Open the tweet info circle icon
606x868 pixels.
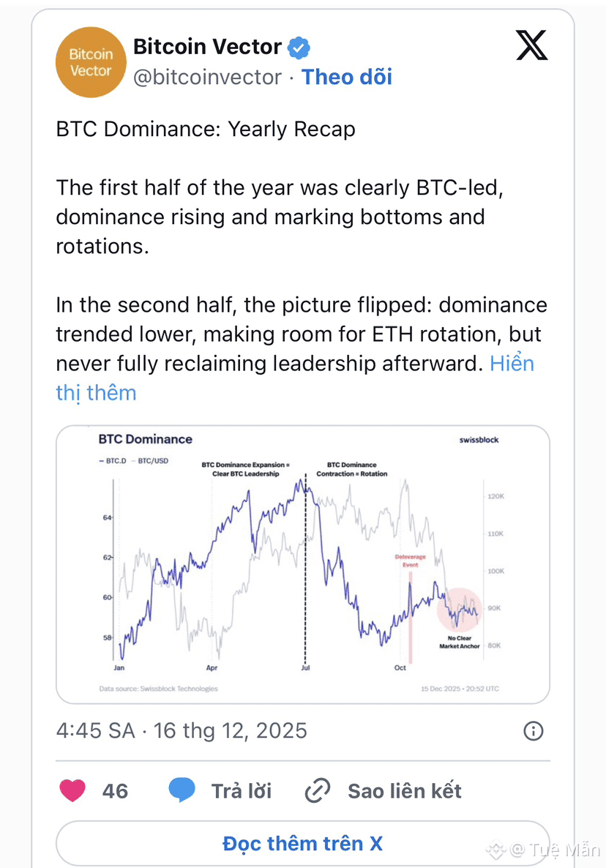(x=534, y=730)
